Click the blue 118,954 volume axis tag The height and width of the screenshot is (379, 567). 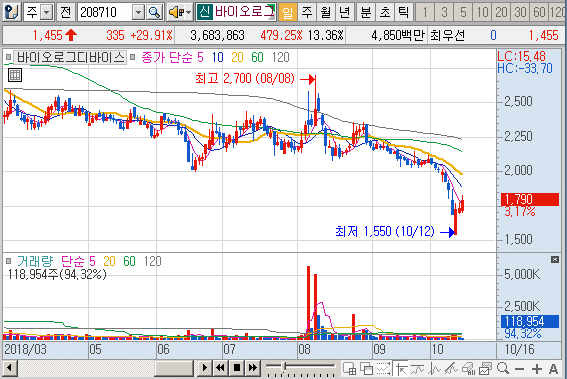point(530,321)
